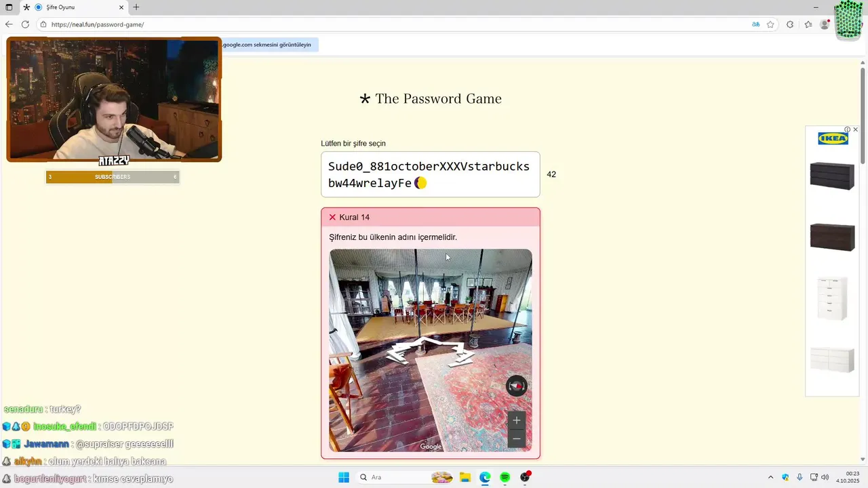Viewport: 868px width, 488px height.
Task: Click the chat message from senaduru
Action: tap(42, 409)
